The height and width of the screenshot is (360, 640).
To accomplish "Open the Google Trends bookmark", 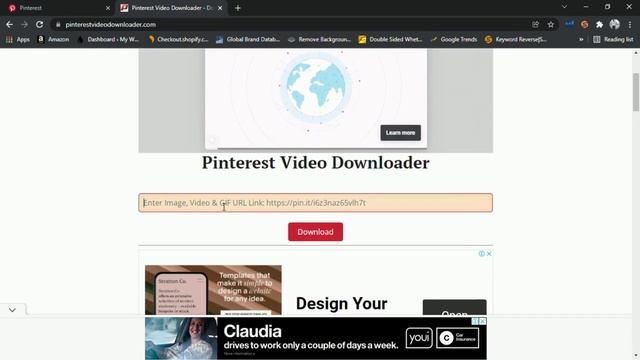I will 453,40.
